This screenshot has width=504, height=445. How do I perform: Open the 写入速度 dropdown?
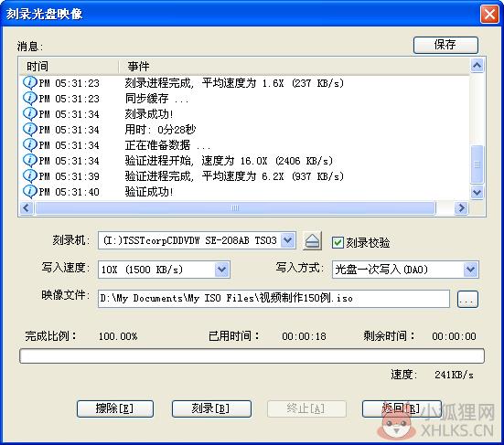coord(221,269)
